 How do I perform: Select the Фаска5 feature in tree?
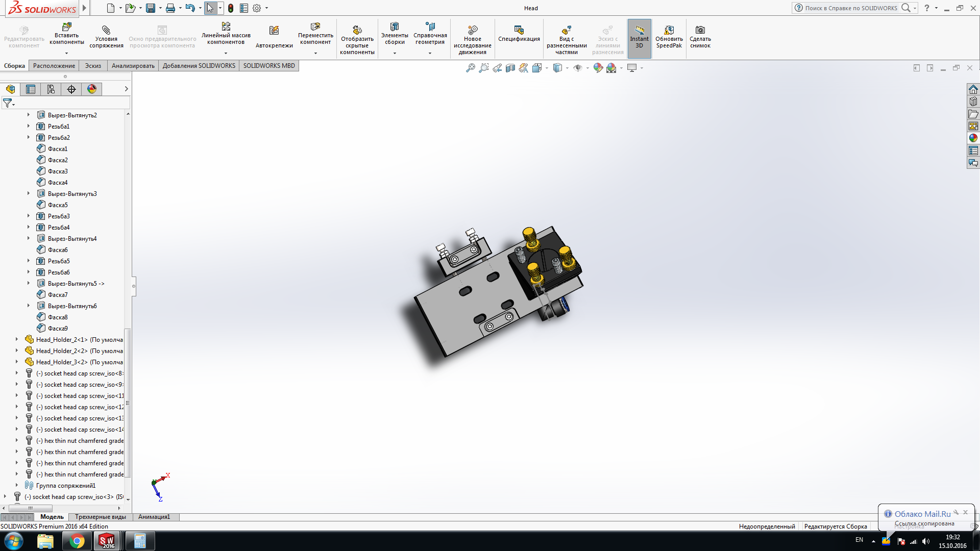tap(58, 205)
